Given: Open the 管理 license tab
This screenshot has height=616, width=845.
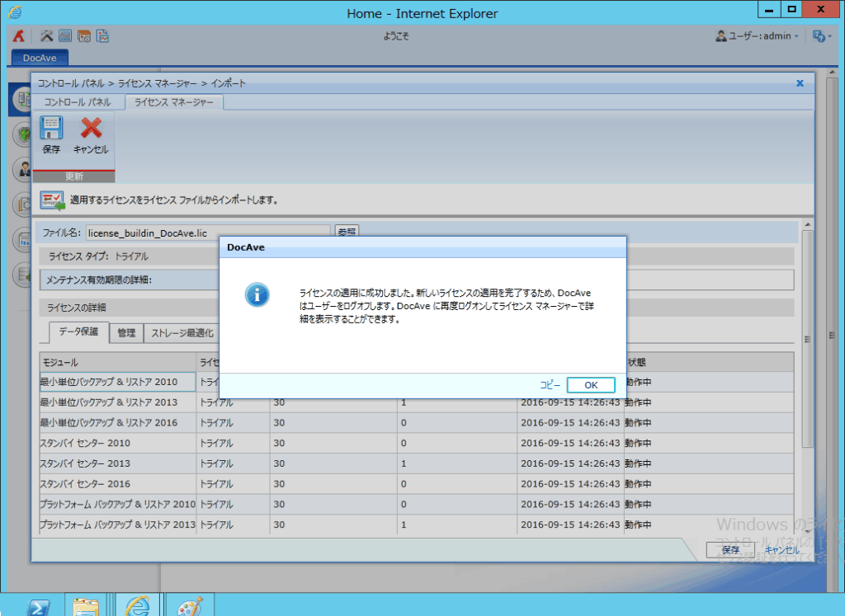Looking at the screenshot, I should click(x=126, y=333).
